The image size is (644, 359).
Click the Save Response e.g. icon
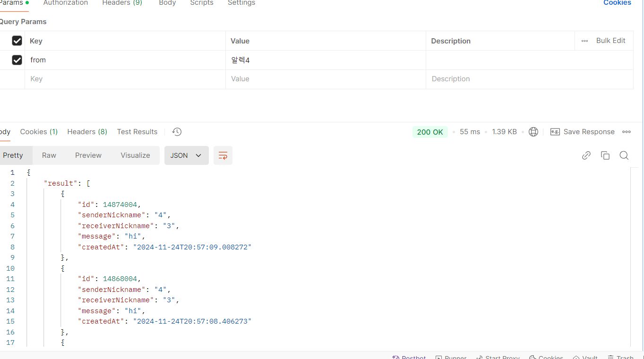(555, 132)
